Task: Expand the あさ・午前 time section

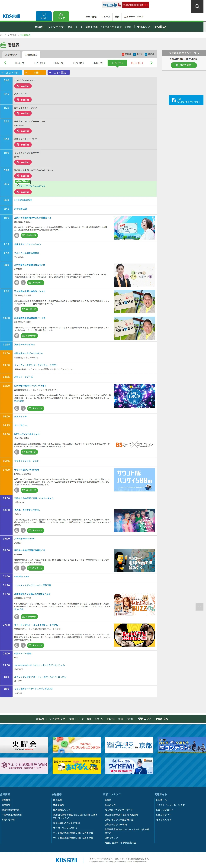Action: (11, 72)
